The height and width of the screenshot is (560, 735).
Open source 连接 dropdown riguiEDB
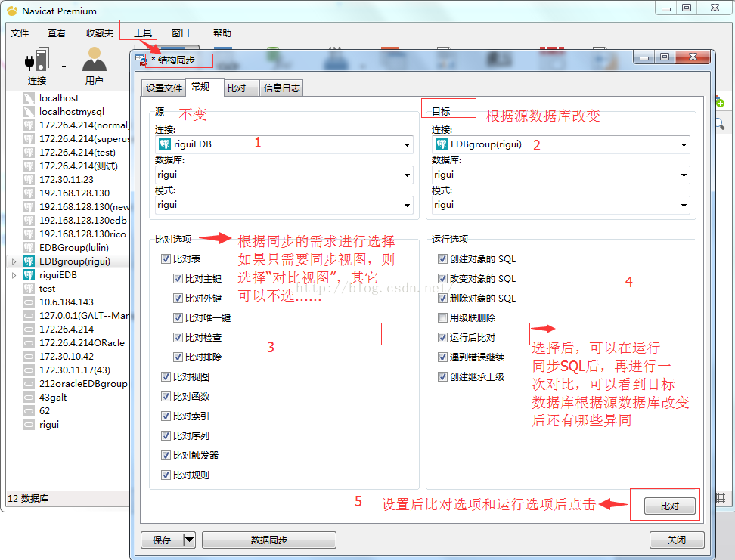(407, 145)
